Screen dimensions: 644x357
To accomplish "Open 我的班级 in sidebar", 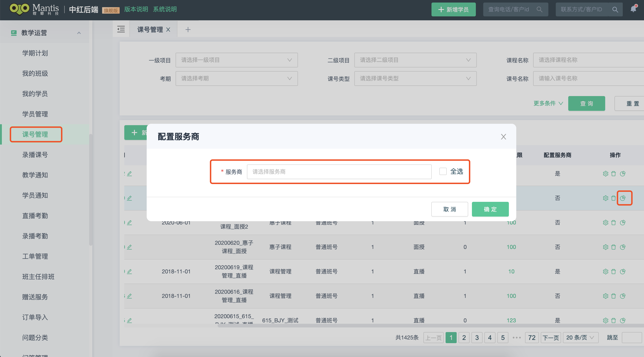I will pyautogui.click(x=35, y=73).
